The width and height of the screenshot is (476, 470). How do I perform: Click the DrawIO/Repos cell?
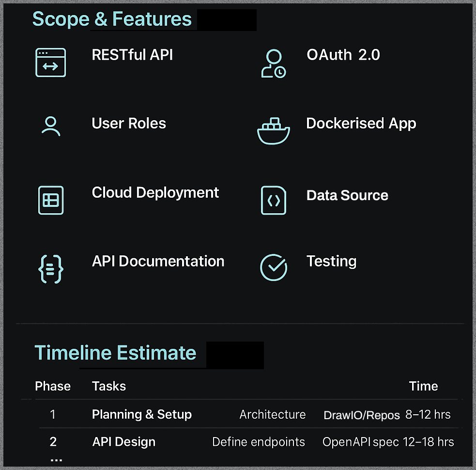point(361,415)
